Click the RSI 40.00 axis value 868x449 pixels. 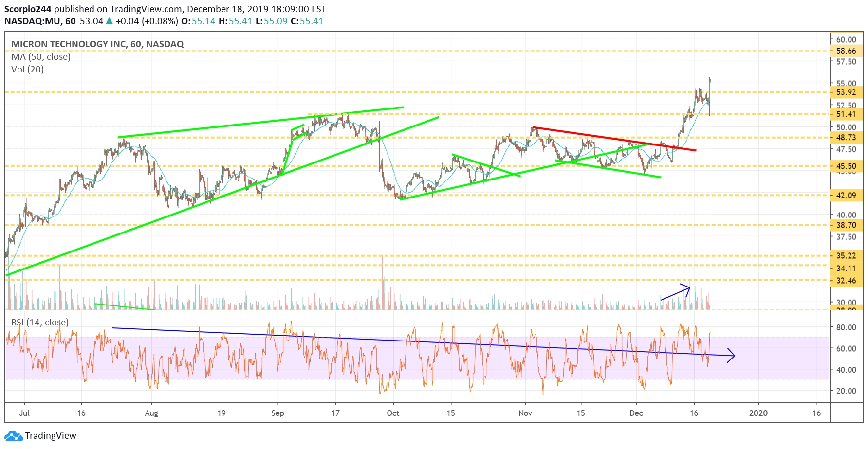846,369
